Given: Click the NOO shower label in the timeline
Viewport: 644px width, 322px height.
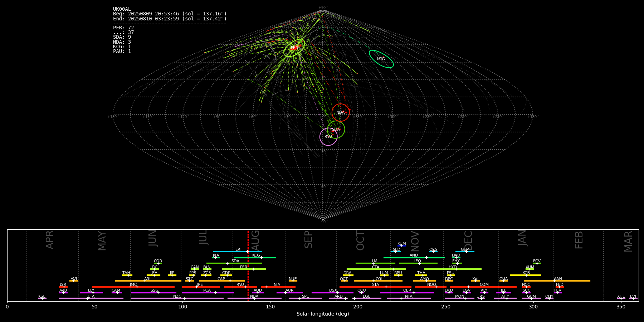Looking at the screenshot, I should [431, 285].
